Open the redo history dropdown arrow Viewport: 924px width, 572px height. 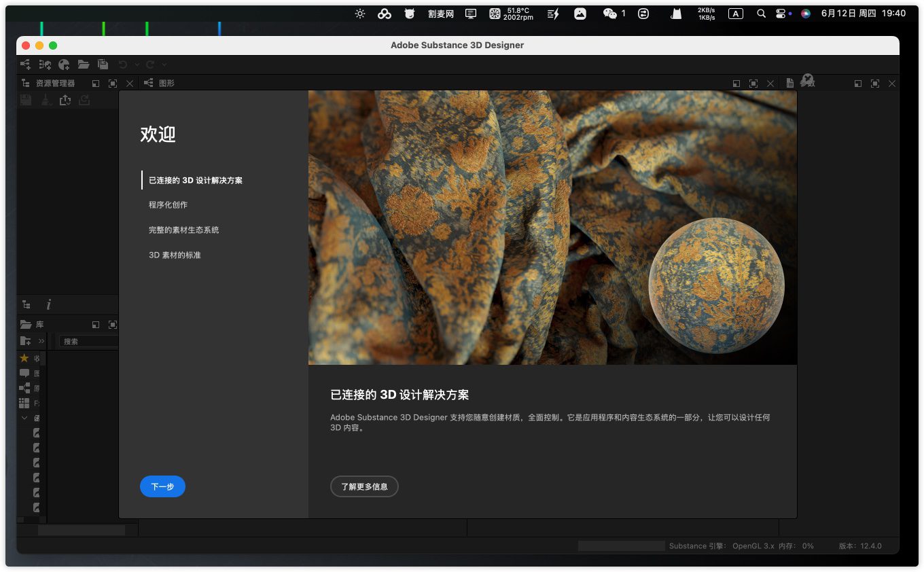[x=164, y=65]
